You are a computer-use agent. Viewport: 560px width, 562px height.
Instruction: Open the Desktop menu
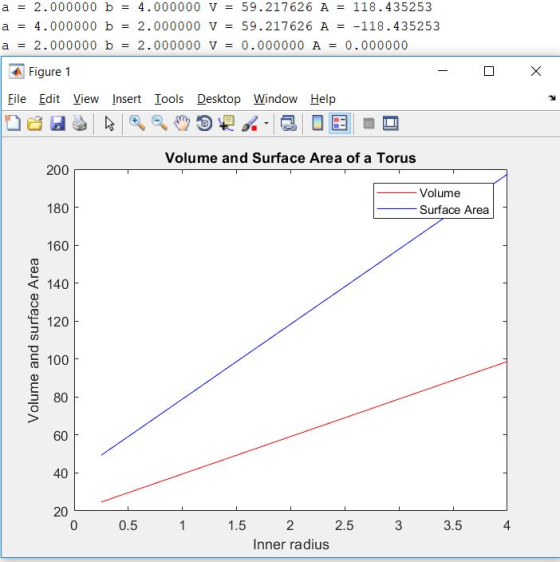point(219,99)
